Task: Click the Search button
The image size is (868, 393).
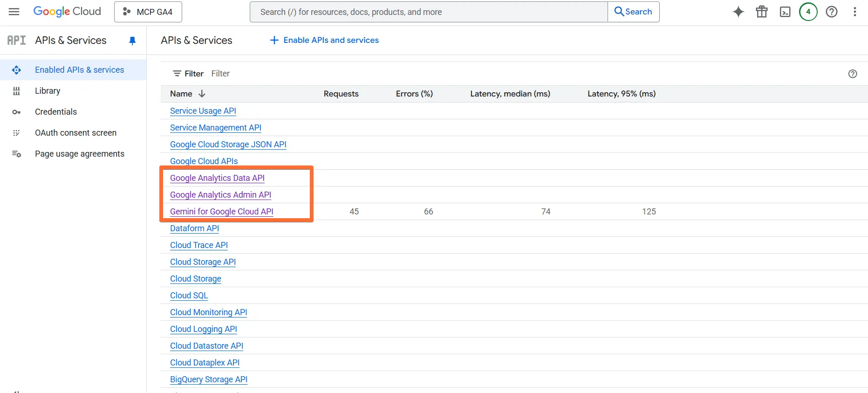Action: pos(634,12)
